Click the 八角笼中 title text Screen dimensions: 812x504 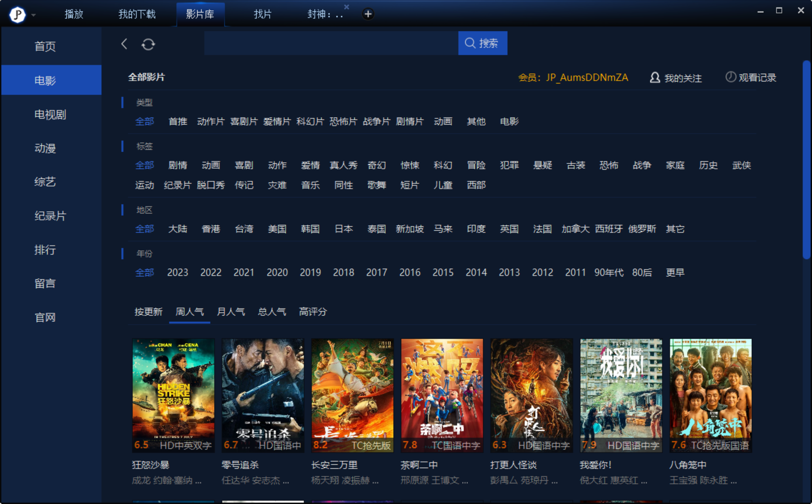tap(688, 465)
